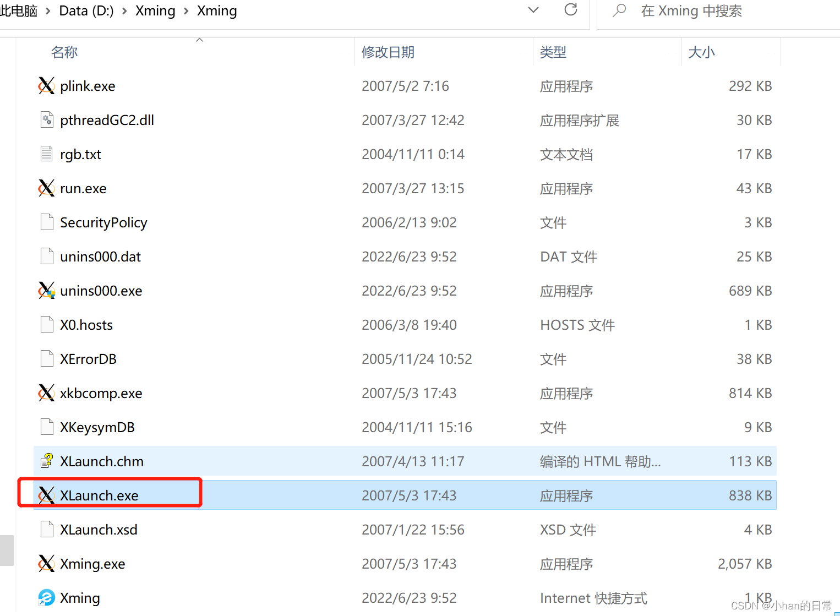Image resolution: width=840 pixels, height=616 pixels.
Task: Select the SecurityPolicy file
Action: [x=103, y=222]
